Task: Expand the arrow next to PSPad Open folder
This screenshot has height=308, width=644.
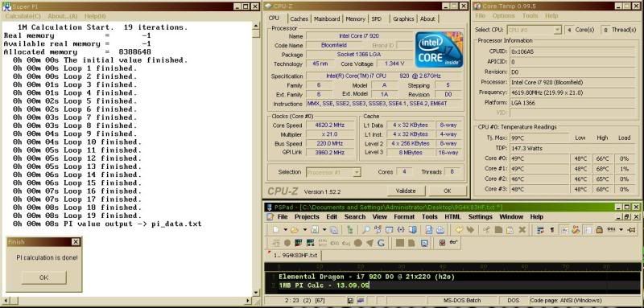Action: [305, 230]
